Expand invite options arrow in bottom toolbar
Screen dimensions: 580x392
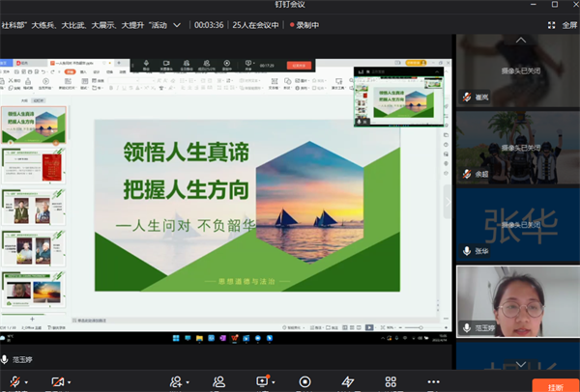[x=188, y=382]
